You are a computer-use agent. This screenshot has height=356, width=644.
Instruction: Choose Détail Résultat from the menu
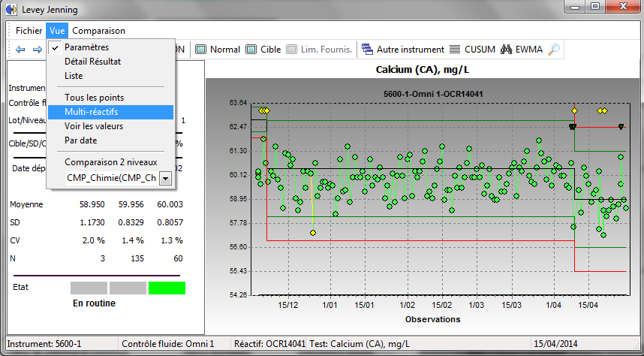[x=111, y=62]
